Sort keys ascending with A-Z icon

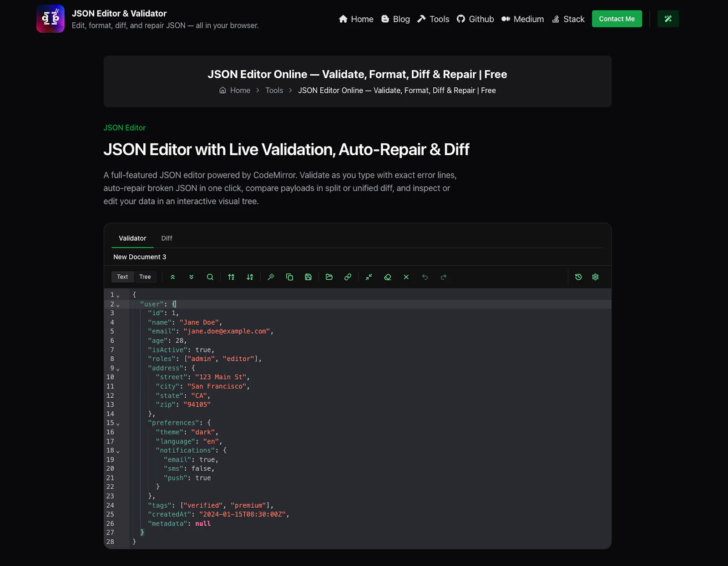tap(231, 277)
